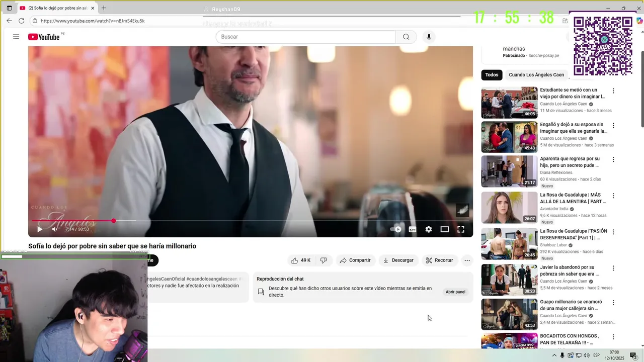Open the player settings gear
This screenshot has width=644, height=362.
point(429,229)
